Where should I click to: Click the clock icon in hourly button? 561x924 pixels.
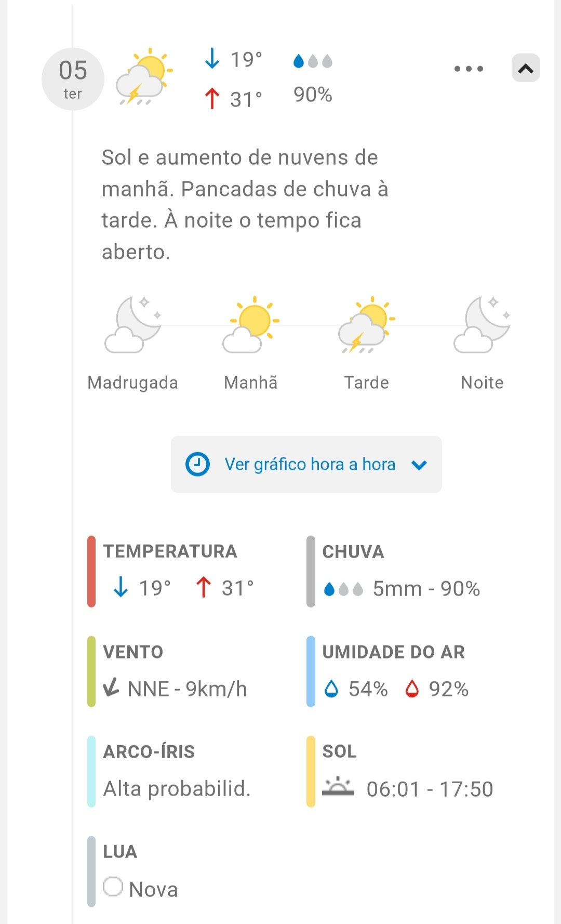tap(197, 464)
